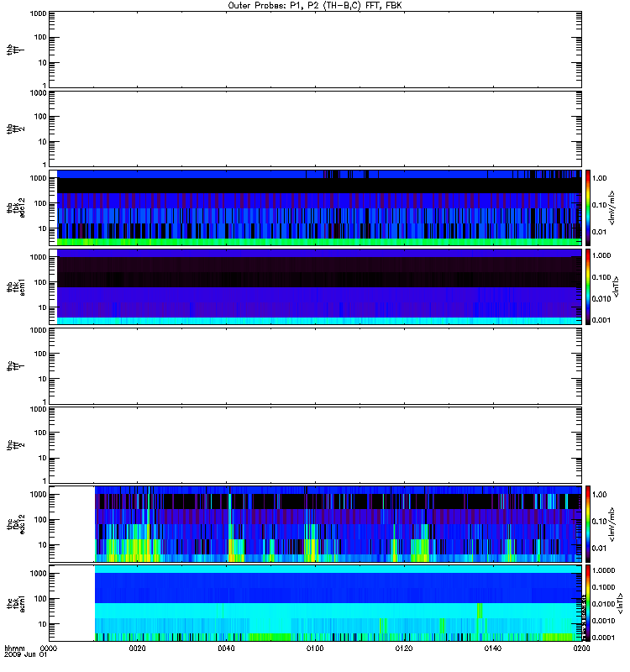The width and height of the screenshot is (630, 672).
Task: Select the thb fbk scm1 spectrogram panel
Action: pos(315,286)
